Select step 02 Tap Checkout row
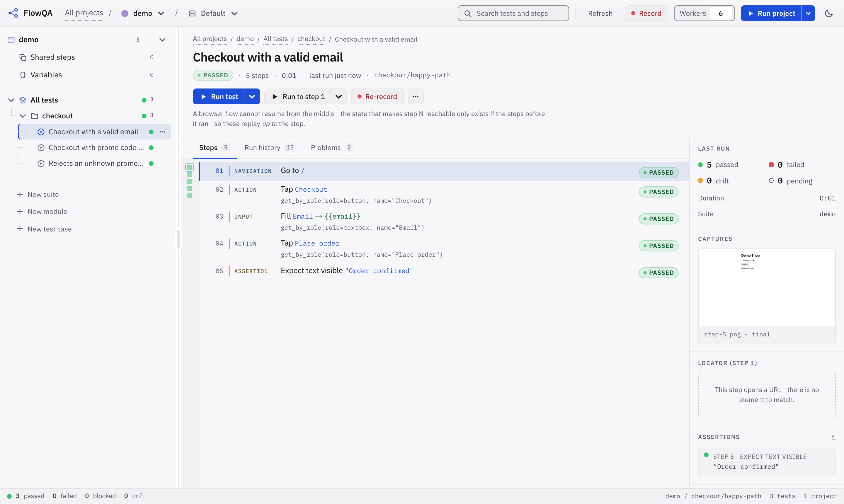 (444, 195)
